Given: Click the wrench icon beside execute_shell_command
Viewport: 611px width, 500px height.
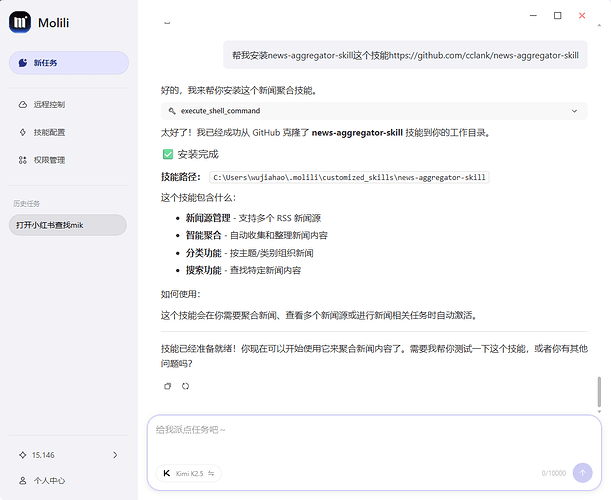Looking at the screenshot, I should [172, 111].
